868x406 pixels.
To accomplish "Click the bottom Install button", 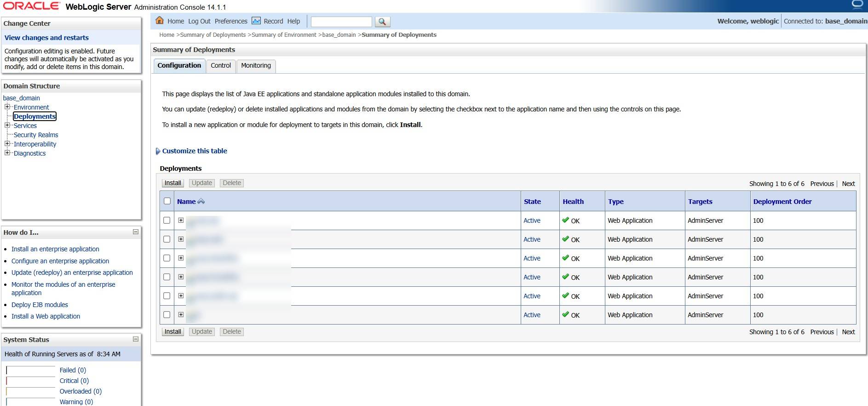I will (173, 332).
